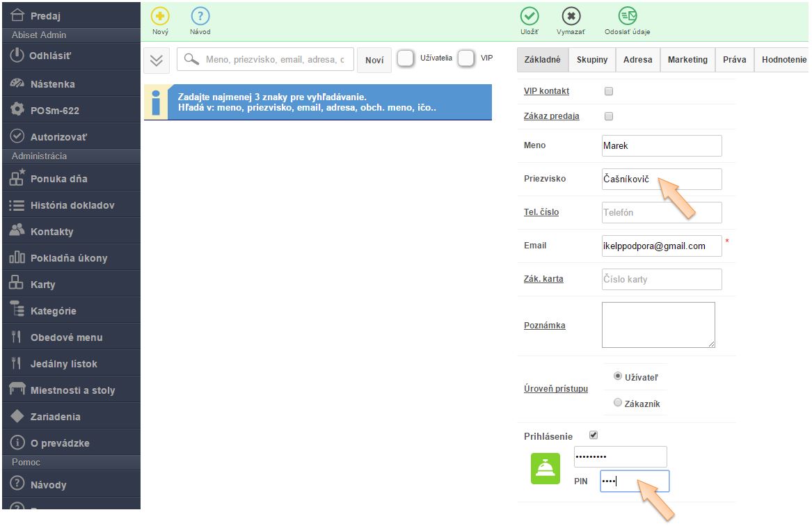Click the Tel. číslo phone field
This screenshot has height=526, width=812.
tap(661, 212)
